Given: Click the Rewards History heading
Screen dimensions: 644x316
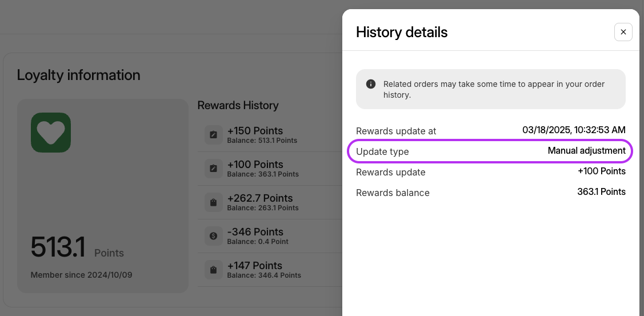Looking at the screenshot, I should pos(238,105).
